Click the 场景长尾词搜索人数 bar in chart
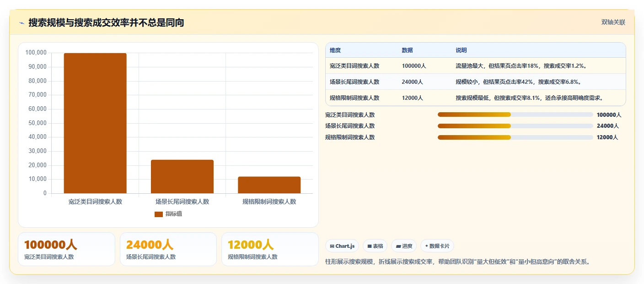Screen dimensions: 644x284 point(182,176)
